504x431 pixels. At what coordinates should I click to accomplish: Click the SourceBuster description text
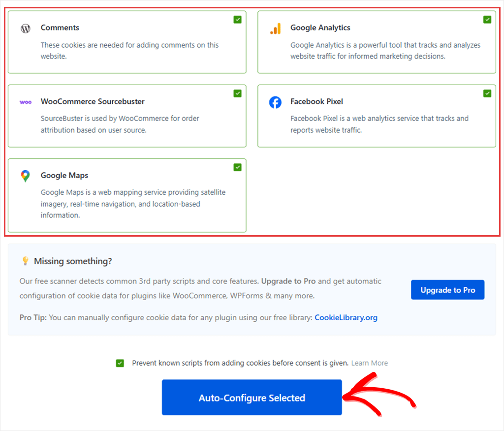tap(120, 124)
